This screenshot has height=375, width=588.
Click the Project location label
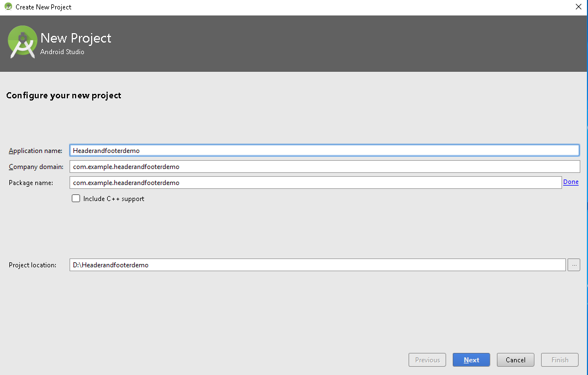(33, 265)
